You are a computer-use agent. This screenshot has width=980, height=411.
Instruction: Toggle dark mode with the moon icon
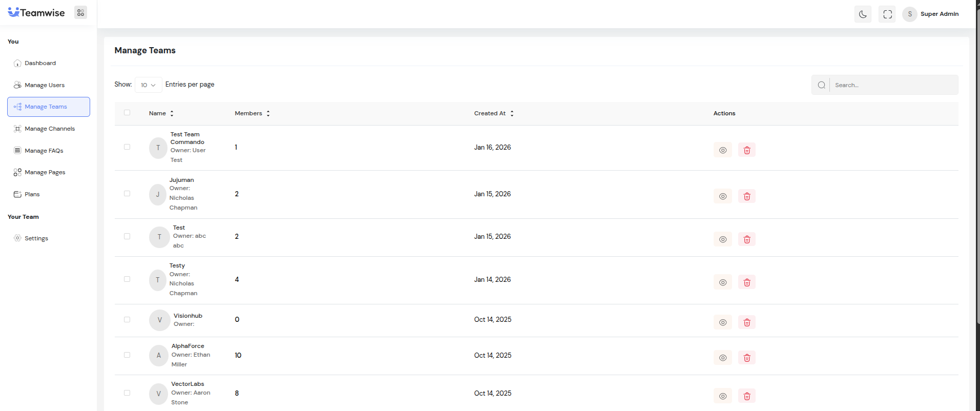pyautogui.click(x=863, y=14)
